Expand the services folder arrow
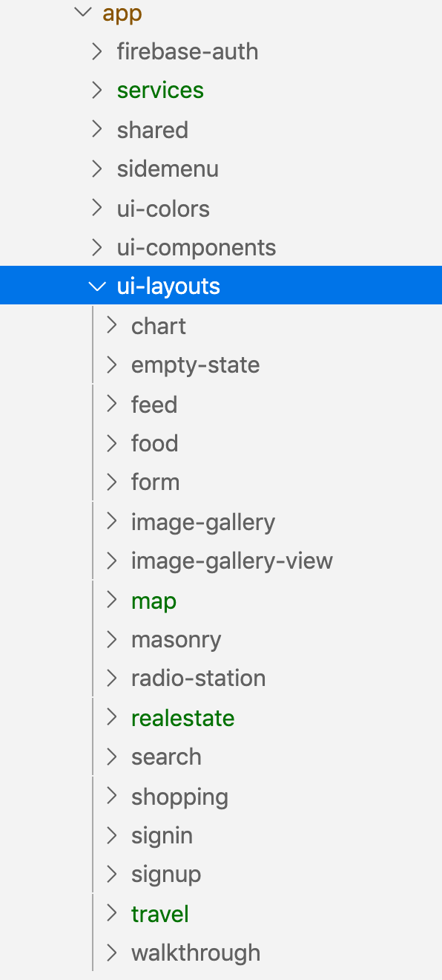The height and width of the screenshot is (980, 442). pos(97,91)
